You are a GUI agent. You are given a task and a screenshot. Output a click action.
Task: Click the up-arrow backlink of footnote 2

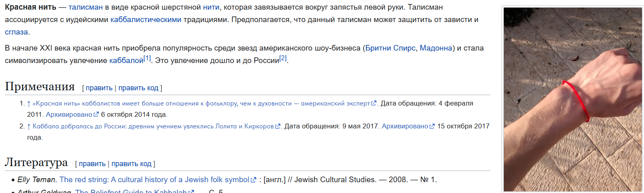click(x=29, y=126)
